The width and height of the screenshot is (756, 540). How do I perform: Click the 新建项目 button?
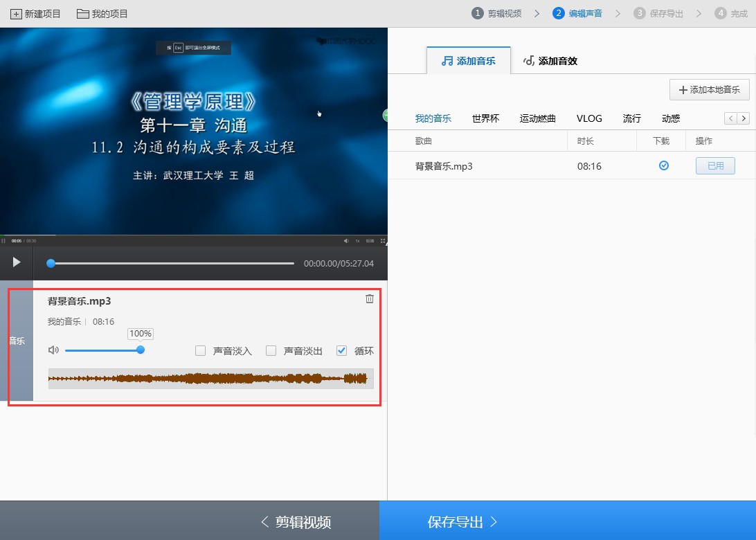click(x=35, y=14)
